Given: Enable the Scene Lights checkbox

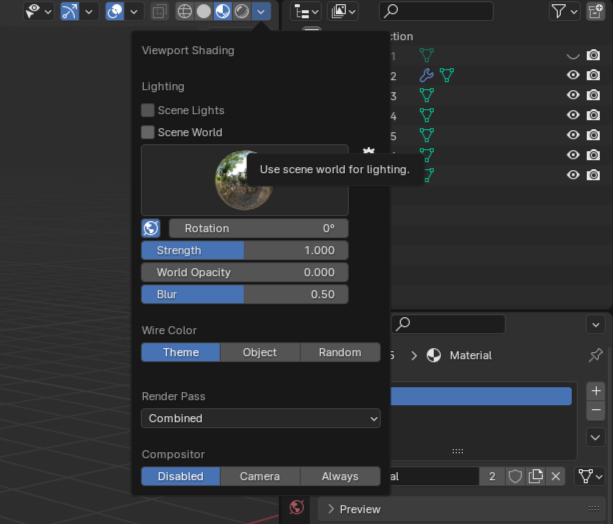Looking at the screenshot, I should [148, 110].
